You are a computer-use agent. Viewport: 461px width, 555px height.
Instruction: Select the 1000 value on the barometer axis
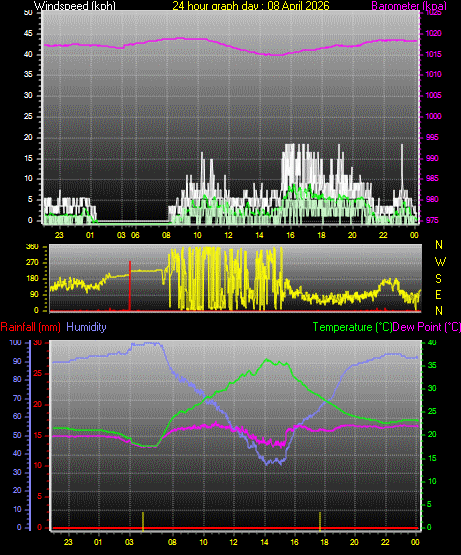(434, 116)
